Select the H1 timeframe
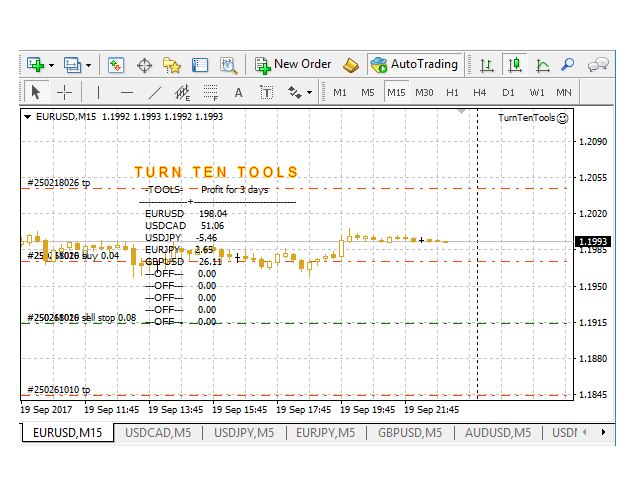 pyautogui.click(x=452, y=93)
